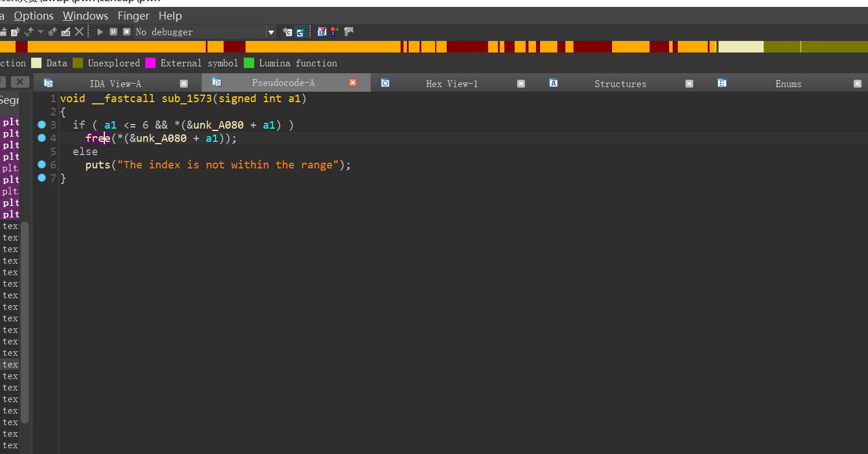Click the External symbol magenta swatch
This screenshot has height=454, width=868.
(x=150, y=63)
